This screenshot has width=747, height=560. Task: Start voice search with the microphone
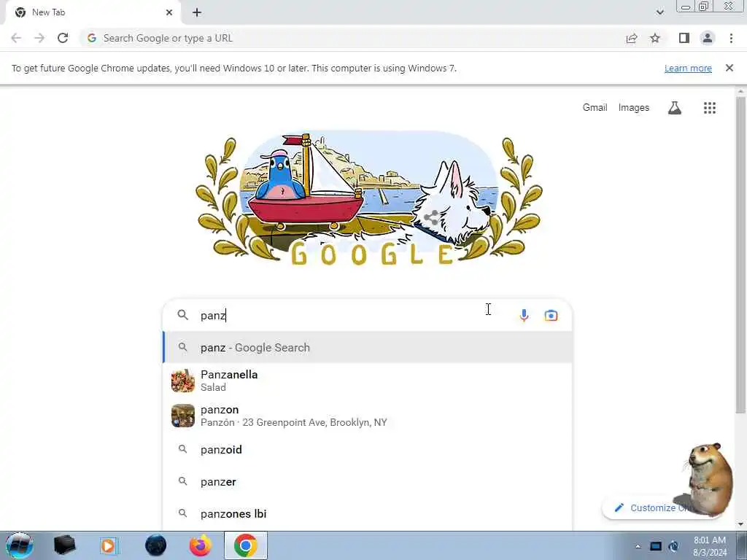click(x=524, y=315)
